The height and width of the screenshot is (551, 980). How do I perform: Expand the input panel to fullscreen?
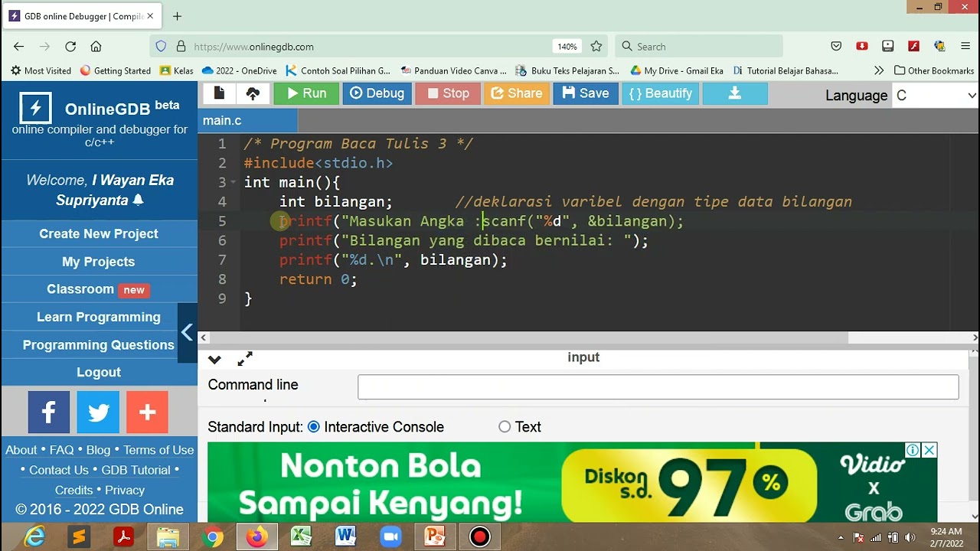coord(245,359)
